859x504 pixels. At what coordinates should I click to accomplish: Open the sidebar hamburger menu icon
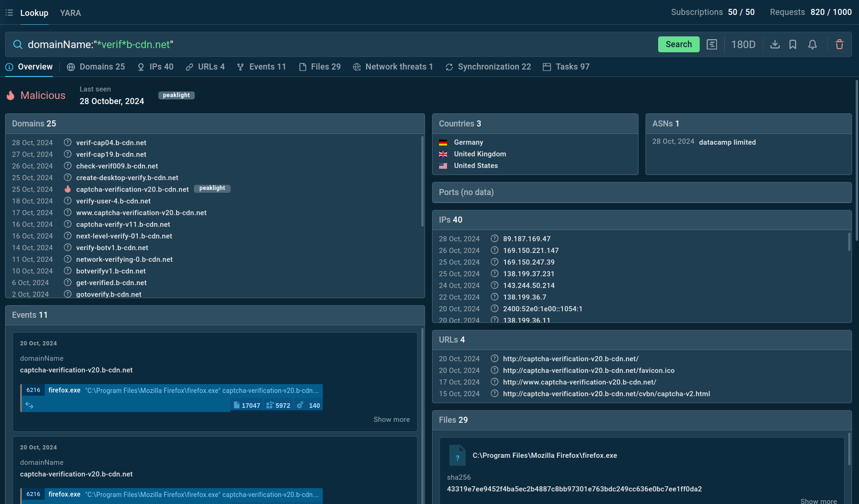click(9, 13)
